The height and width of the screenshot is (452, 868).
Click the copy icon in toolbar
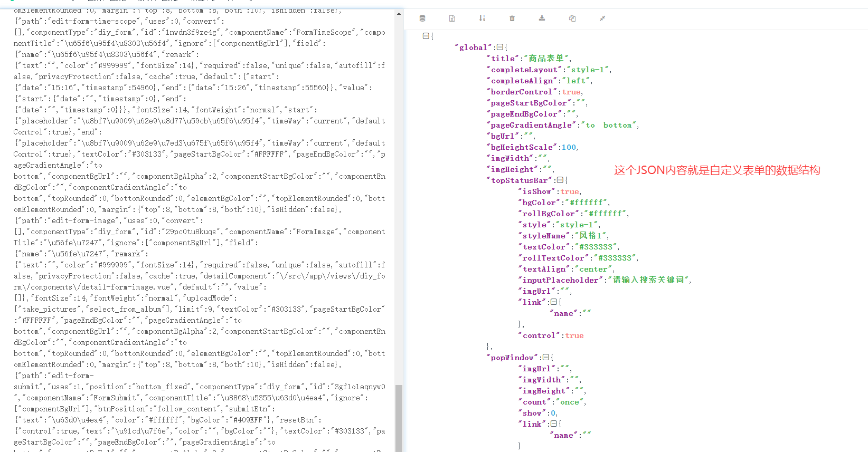tap(572, 18)
